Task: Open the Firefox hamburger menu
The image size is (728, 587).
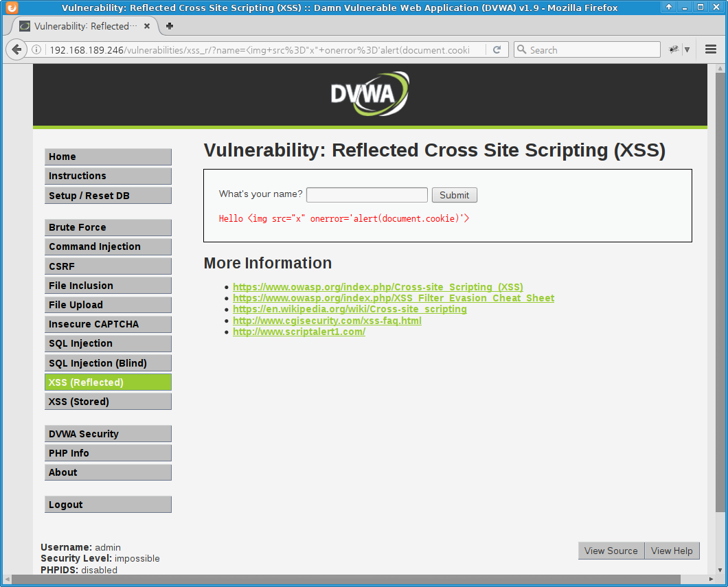Action: point(710,49)
